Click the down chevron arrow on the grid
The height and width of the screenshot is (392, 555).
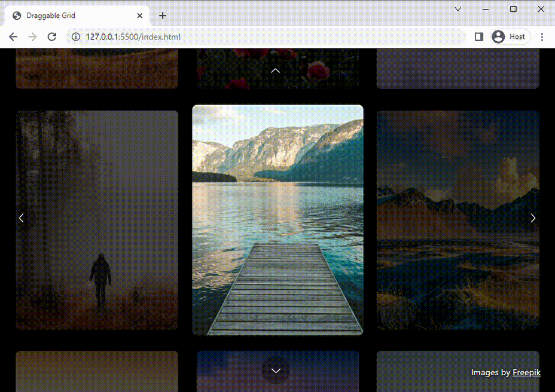point(276,370)
